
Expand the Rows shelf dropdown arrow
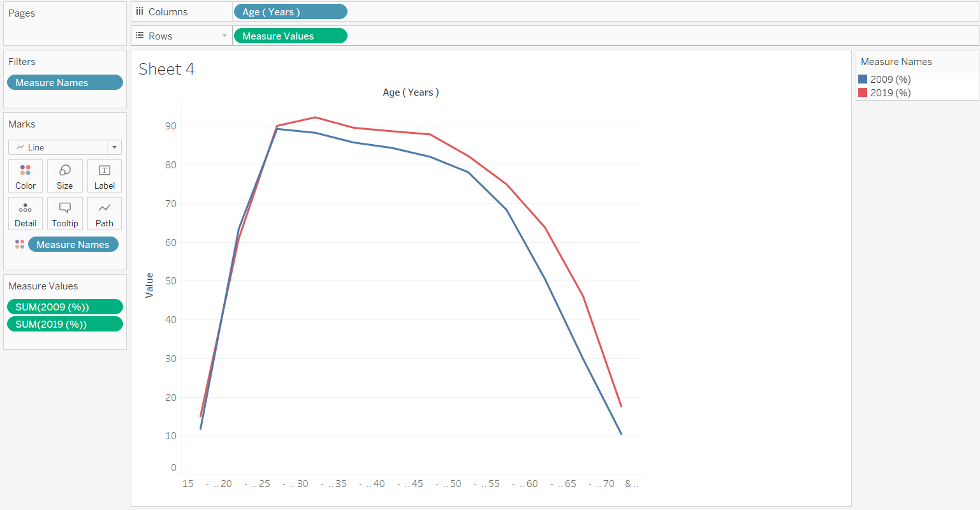pyautogui.click(x=224, y=36)
